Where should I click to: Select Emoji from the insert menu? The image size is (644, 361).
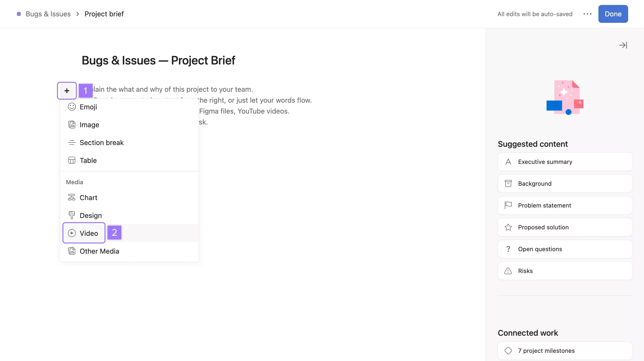click(88, 107)
